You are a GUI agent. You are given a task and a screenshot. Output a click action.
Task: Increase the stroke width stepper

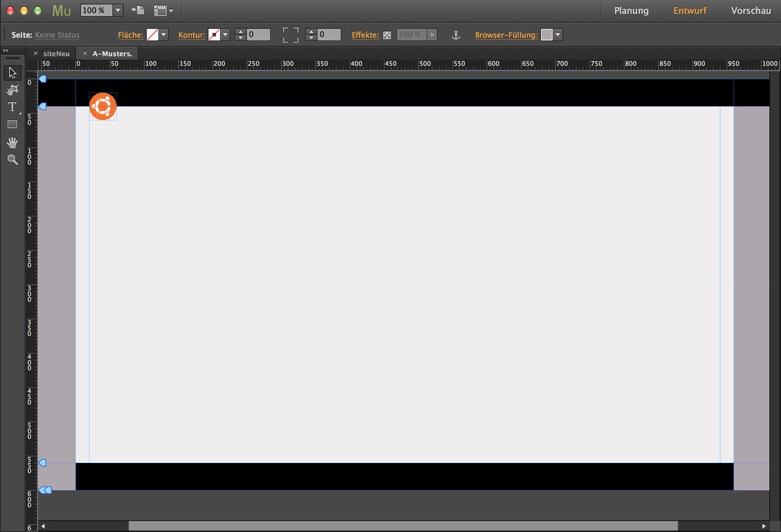click(x=240, y=32)
